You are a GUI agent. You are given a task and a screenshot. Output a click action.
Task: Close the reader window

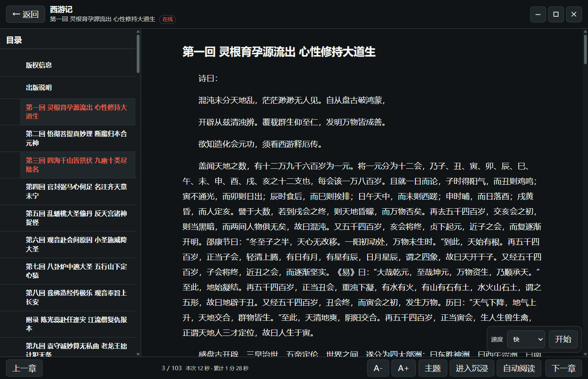pyautogui.click(x=574, y=14)
